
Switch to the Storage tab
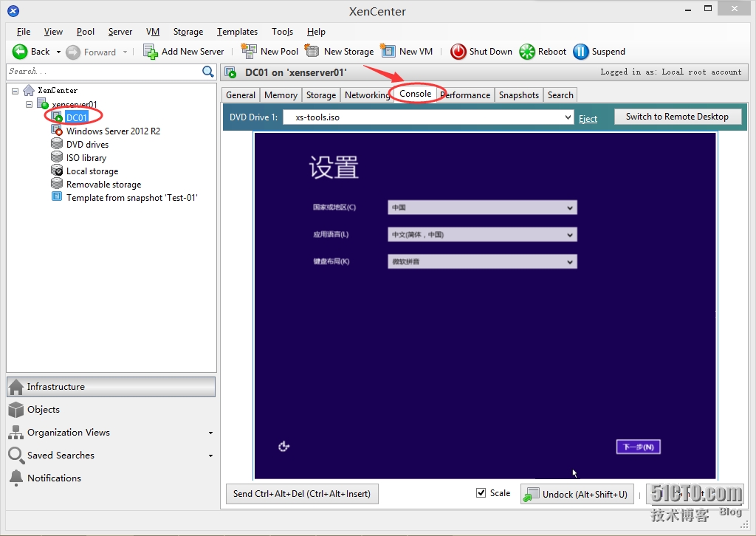coord(321,95)
